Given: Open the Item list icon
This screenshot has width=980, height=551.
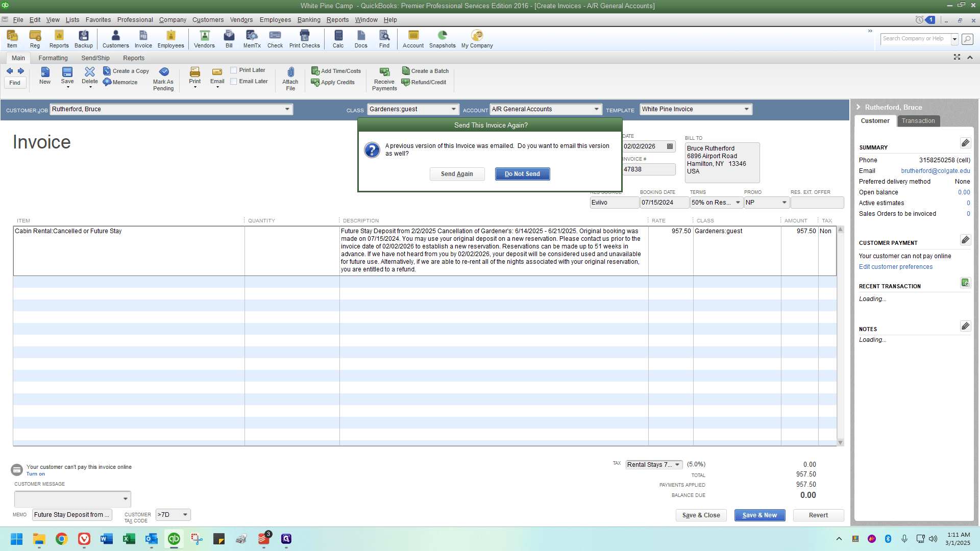Looking at the screenshot, I should 12,39.
